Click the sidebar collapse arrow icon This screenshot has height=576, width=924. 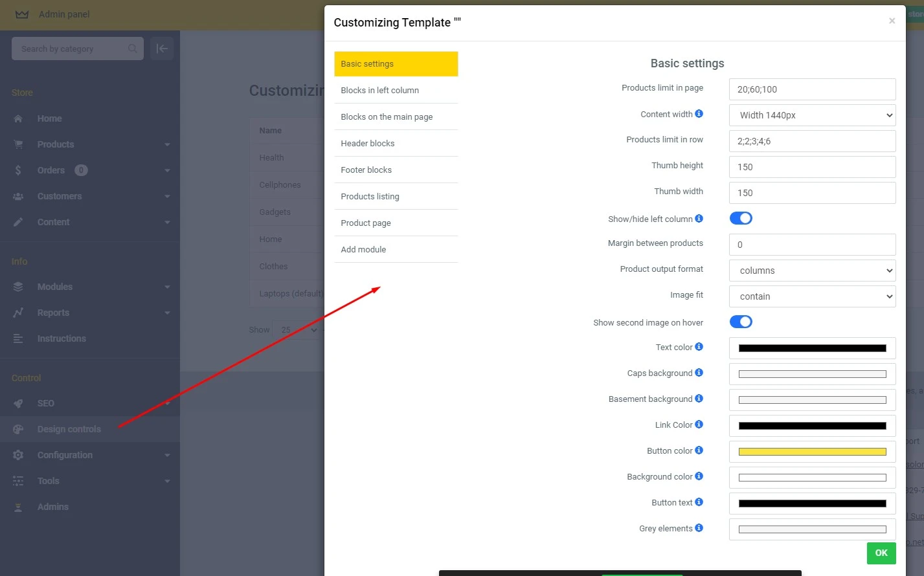click(x=162, y=49)
